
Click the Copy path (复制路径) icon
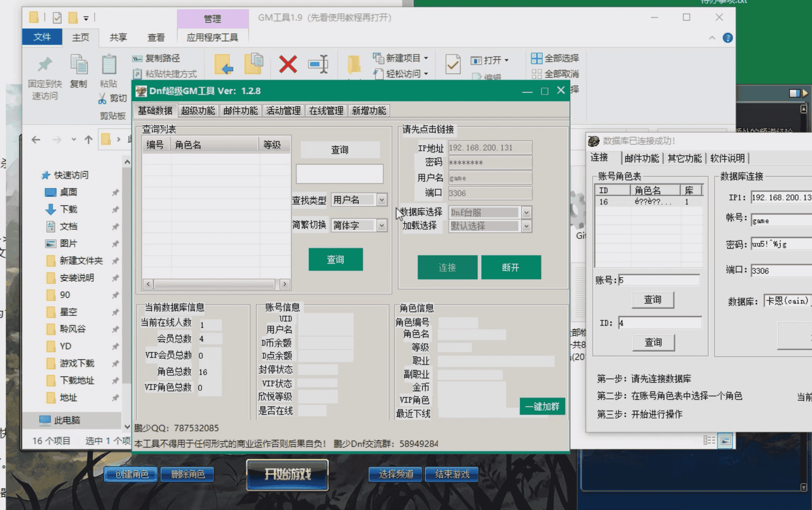point(138,58)
